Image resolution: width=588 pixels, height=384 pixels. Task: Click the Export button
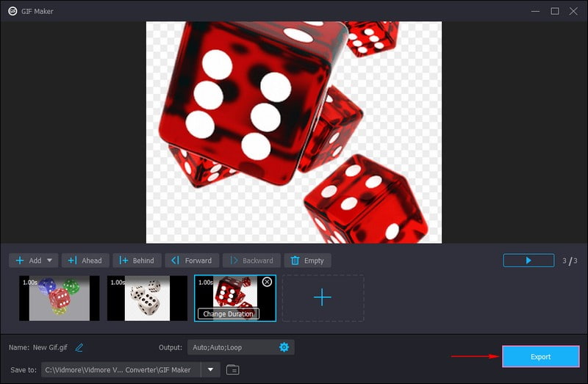pyautogui.click(x=540, y=357)
